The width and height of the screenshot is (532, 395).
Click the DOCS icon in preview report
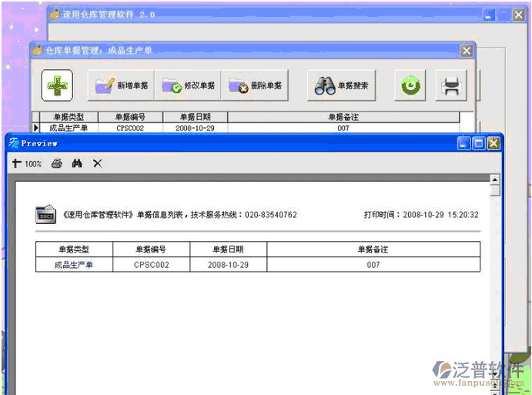coord(45,215)
